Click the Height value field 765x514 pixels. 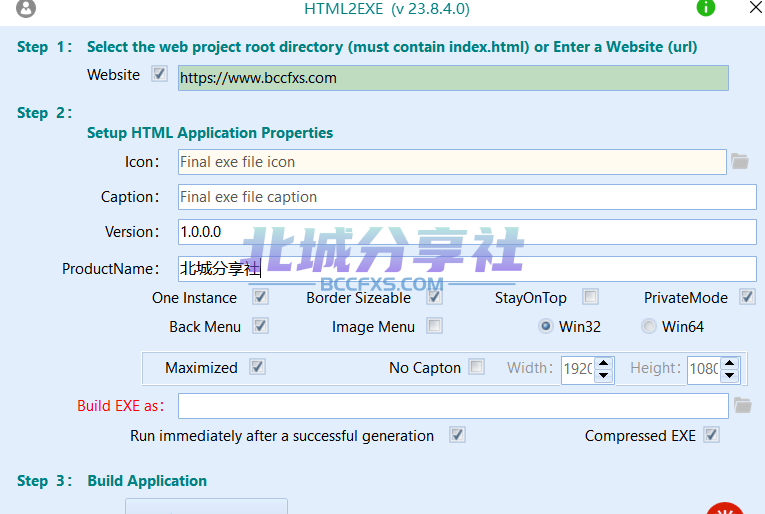pos(704,369)
